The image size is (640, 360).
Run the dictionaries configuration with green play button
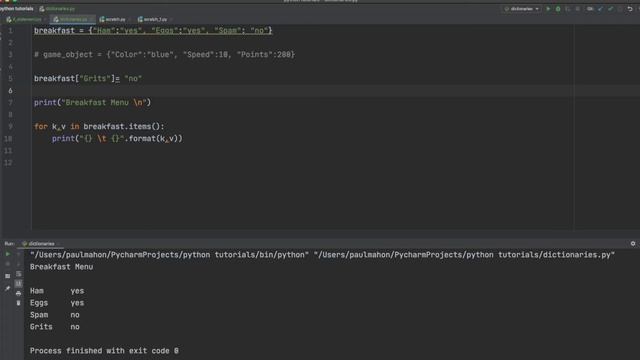548,9
